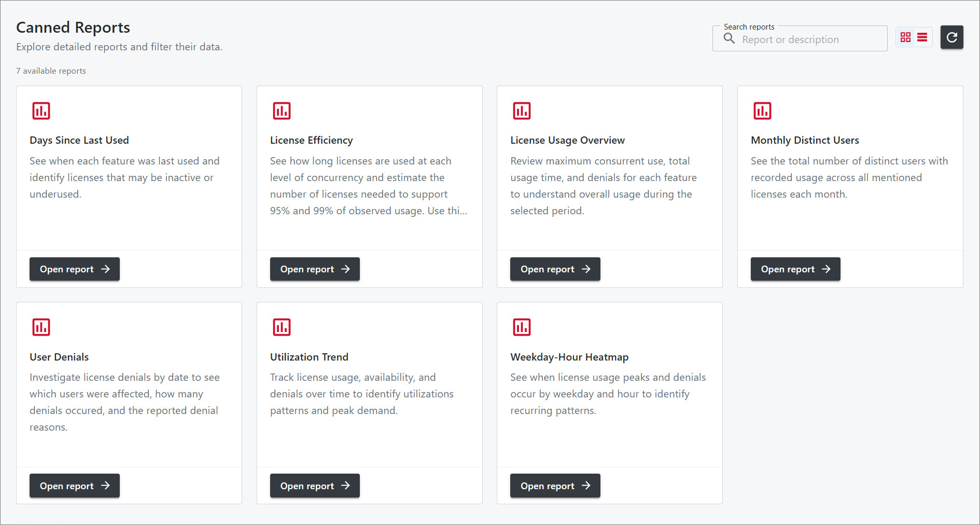Click the Monthly Distinct Users chart icon

click(x=762, y=110)
